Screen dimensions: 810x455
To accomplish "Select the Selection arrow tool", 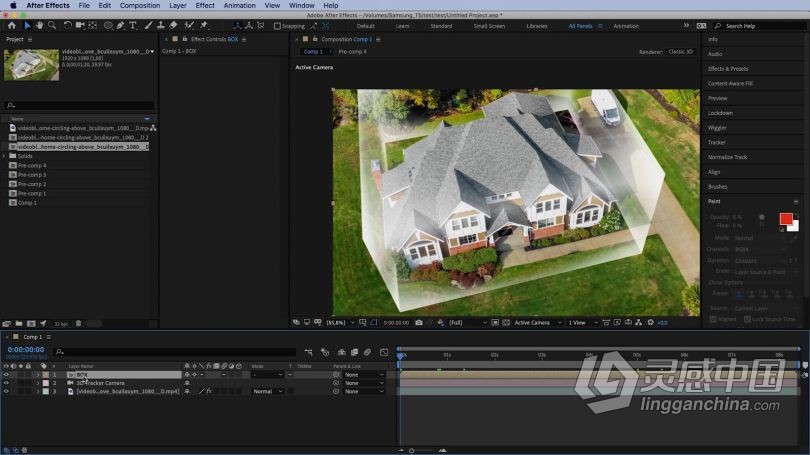I will coord(27,25).
